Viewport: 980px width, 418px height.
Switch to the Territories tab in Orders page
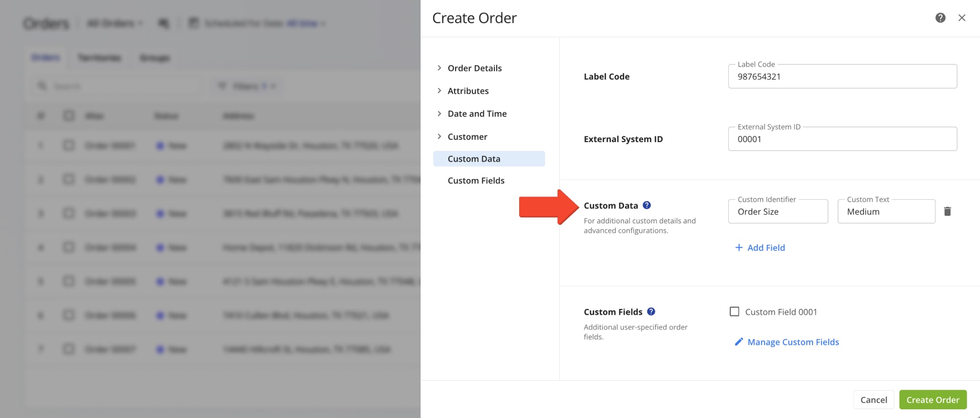[100, 58]
